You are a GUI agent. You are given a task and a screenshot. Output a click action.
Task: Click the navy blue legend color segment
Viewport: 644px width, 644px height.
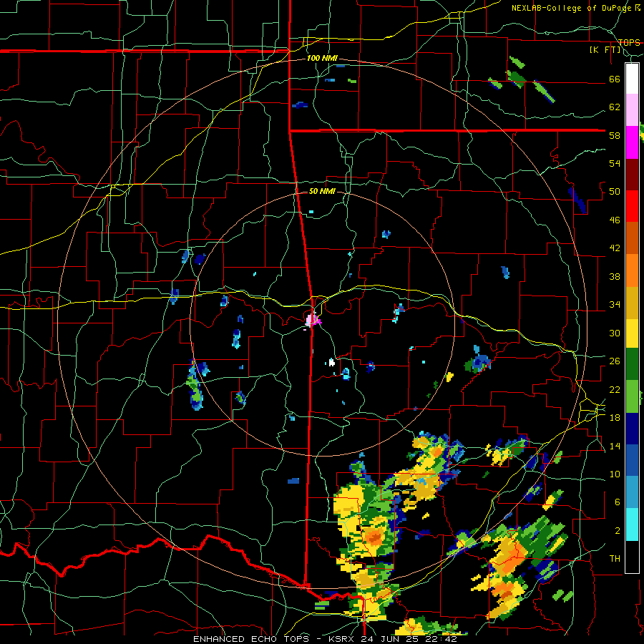632,429
